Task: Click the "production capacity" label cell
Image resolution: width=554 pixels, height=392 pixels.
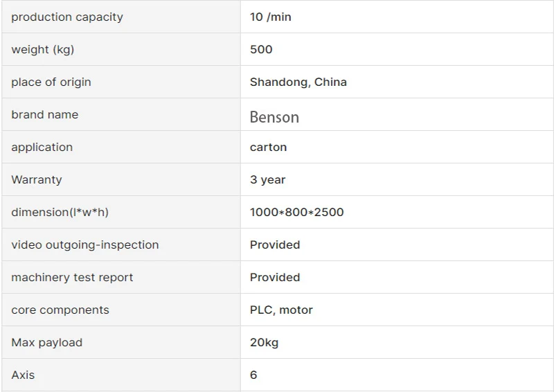Action: tap(67, 17)
